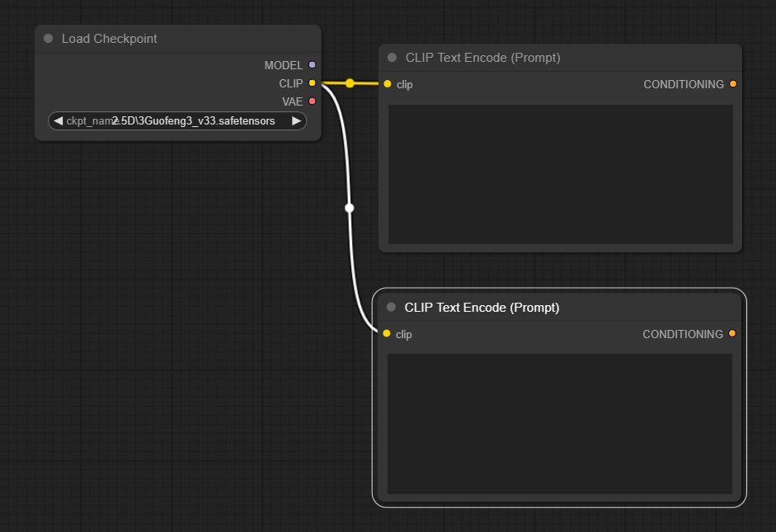Click the CONDITIONING output socket of the lower node

(x=732, y=333)
